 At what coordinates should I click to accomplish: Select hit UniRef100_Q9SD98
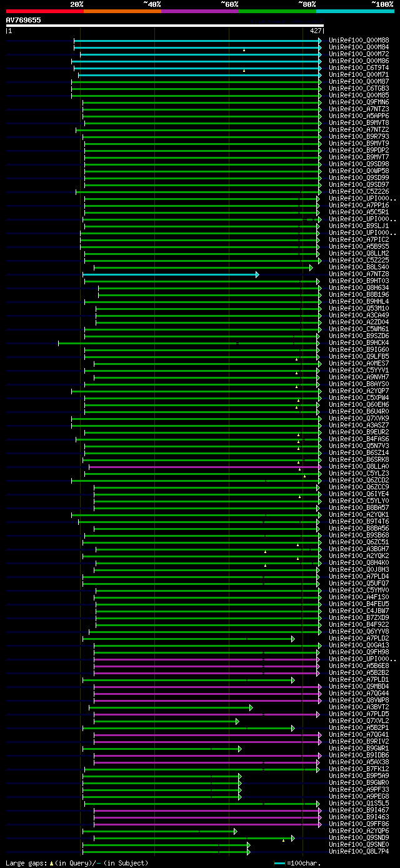click(x=359, y=164)
